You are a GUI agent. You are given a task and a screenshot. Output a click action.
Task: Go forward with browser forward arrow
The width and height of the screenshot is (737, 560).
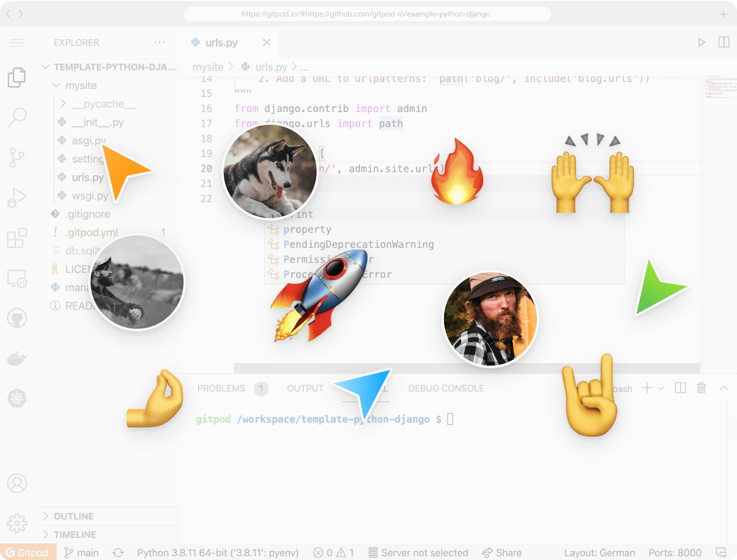click(21, 14)
